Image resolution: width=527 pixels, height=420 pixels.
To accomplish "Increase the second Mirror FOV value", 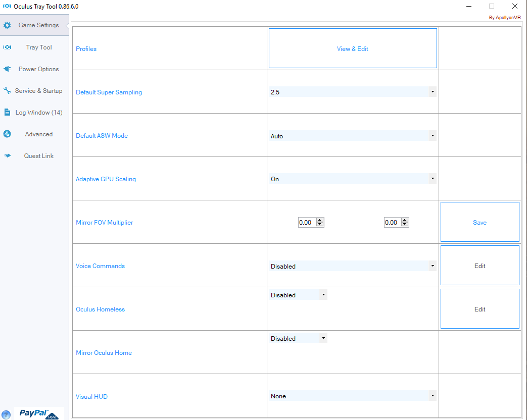I will 405,220.
